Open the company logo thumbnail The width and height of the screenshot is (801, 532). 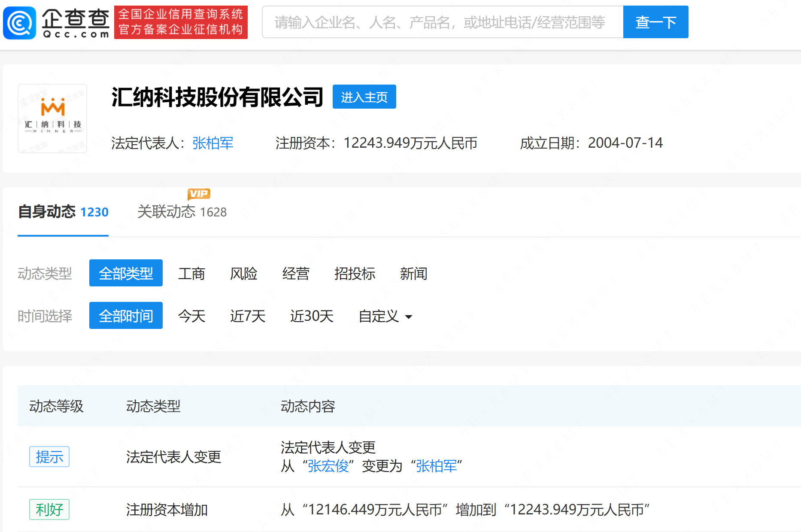[52, 119]
